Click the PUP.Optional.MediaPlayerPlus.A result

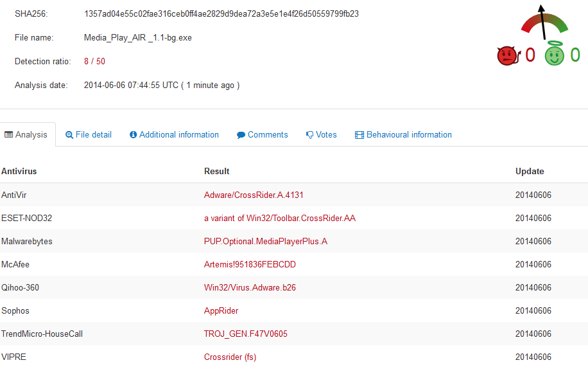(x=266, y=241)
